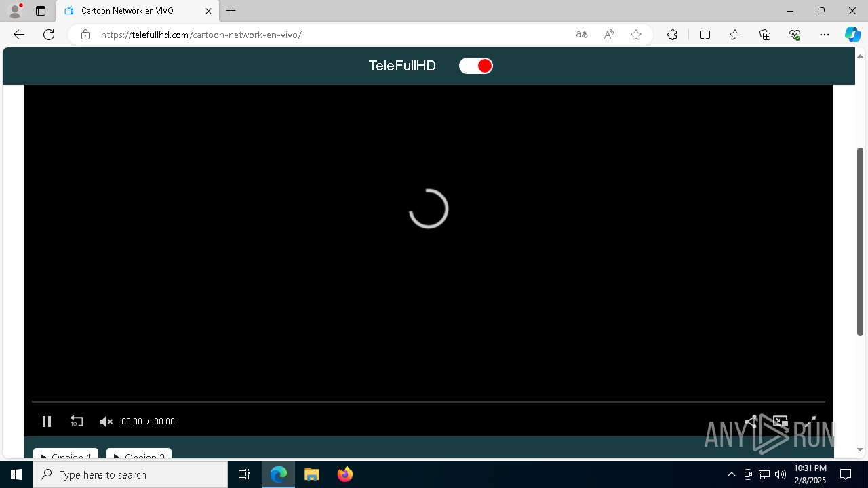Select Cartoon Network en VIVO tab
The height and width of the screenshot is (488, 868).
(x=138, y=11)
